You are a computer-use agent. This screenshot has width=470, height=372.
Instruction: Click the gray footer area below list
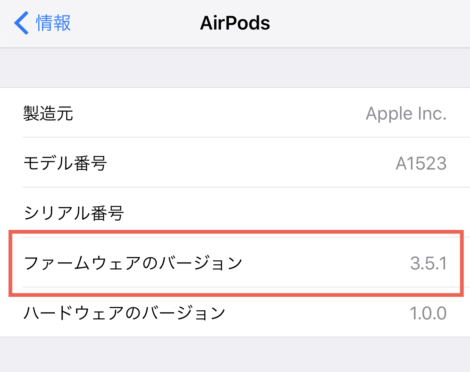click(x=235, y=354)
